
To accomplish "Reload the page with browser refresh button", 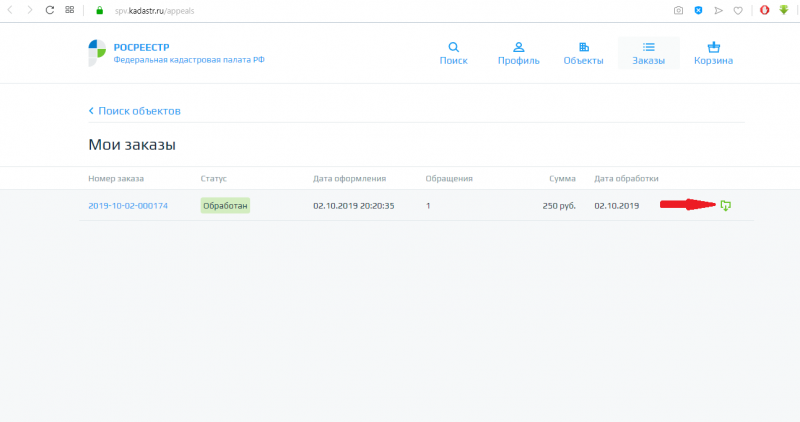I will (49, 10).
